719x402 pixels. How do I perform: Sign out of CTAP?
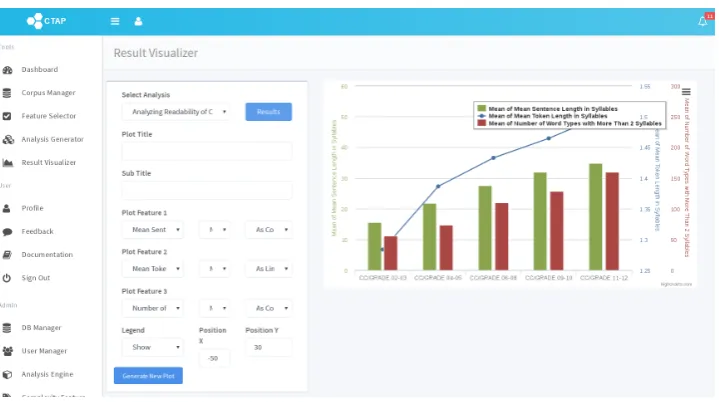click(x=35, y=278)
